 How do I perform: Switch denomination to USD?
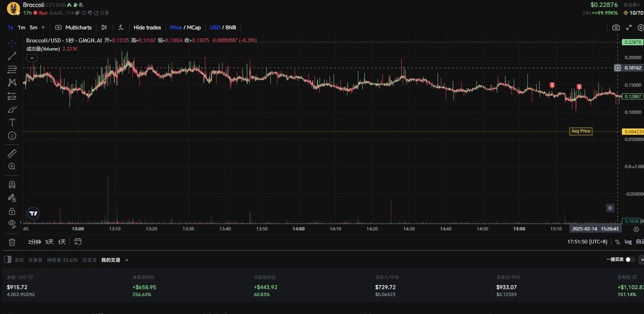tap(215, 27)
